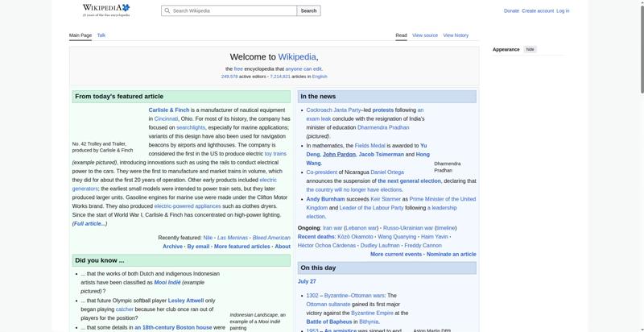The height and width of the screenshot is (332, 644).
Task: Open the toy trains link
Action: [275, 154]
